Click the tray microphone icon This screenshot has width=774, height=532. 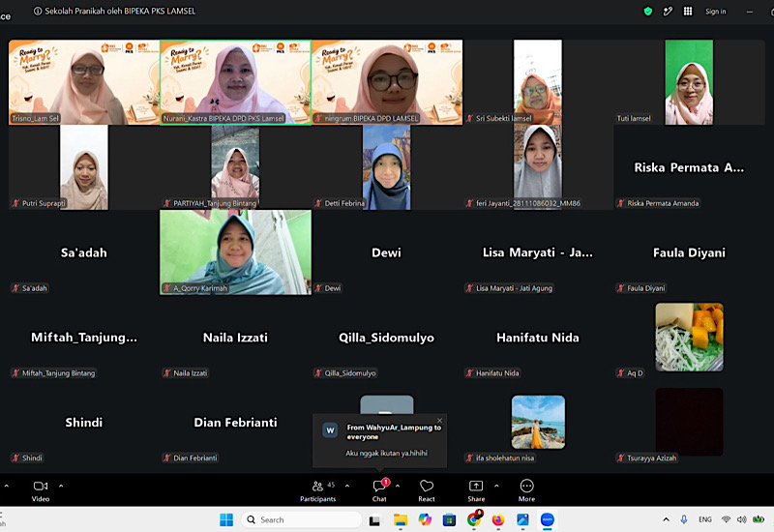pos(684,519)
